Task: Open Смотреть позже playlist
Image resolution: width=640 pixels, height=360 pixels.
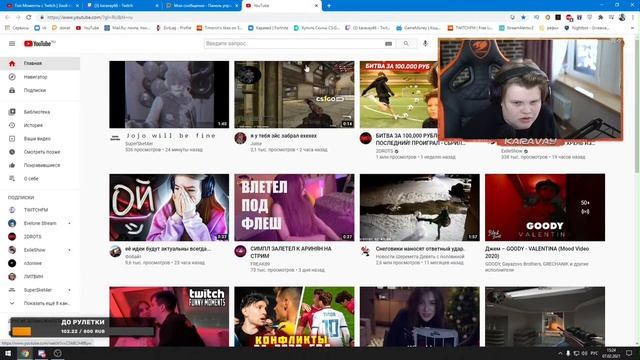Action: click(x=40, y=152)
